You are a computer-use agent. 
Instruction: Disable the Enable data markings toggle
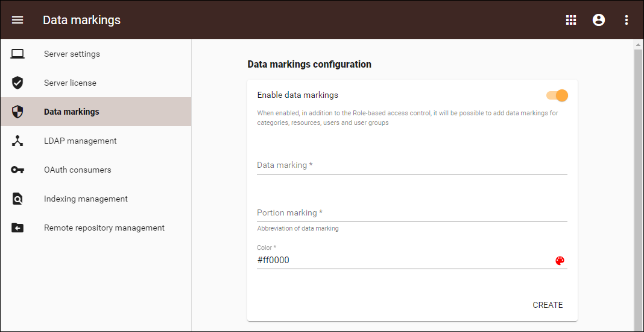coord(558,95)
